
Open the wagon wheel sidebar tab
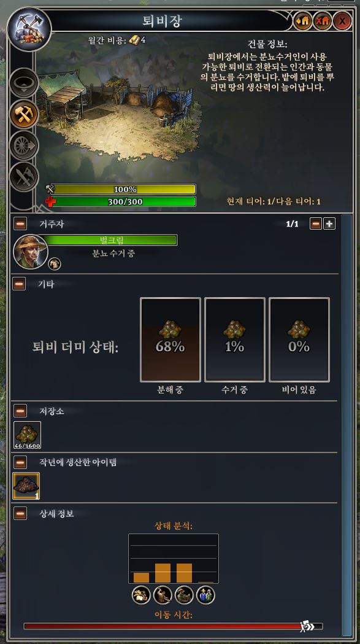pos(24,145)
